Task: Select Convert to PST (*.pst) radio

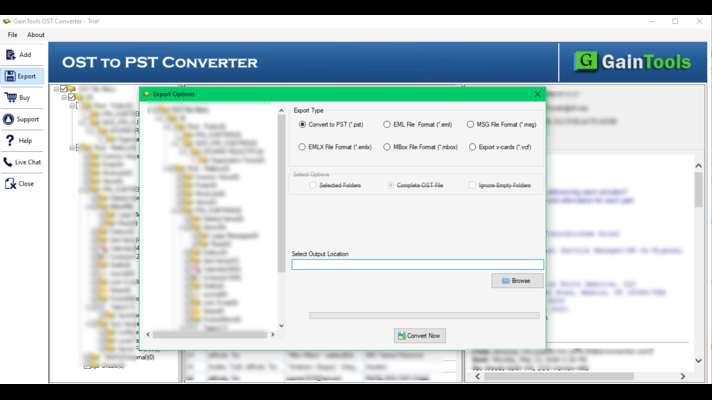Action: pos(302,124)
